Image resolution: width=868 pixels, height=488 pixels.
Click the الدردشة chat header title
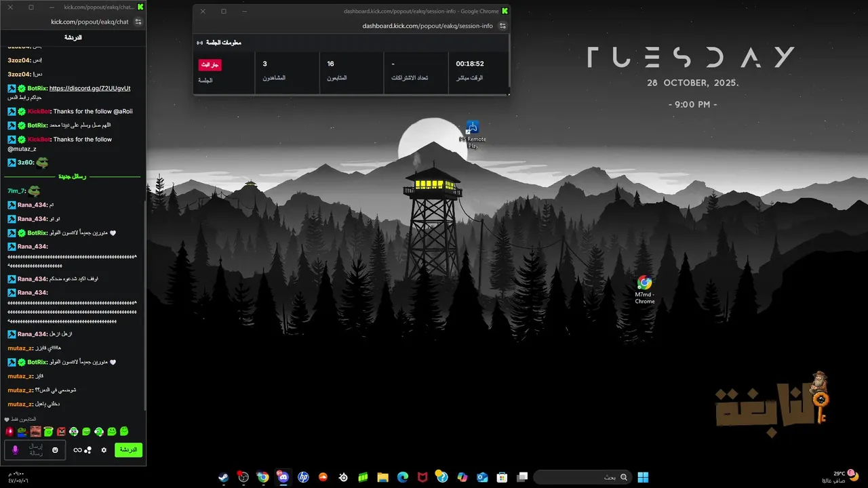73,37
